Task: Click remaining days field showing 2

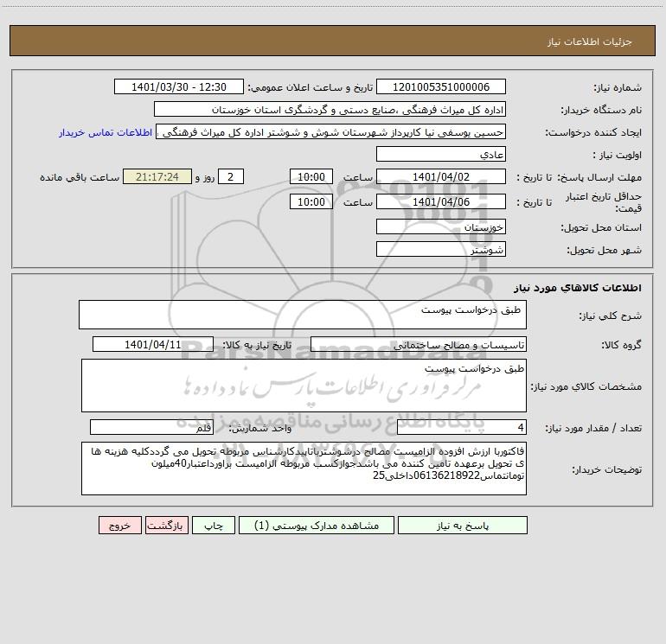Action: pyautogui.click(x=231, y=177)
